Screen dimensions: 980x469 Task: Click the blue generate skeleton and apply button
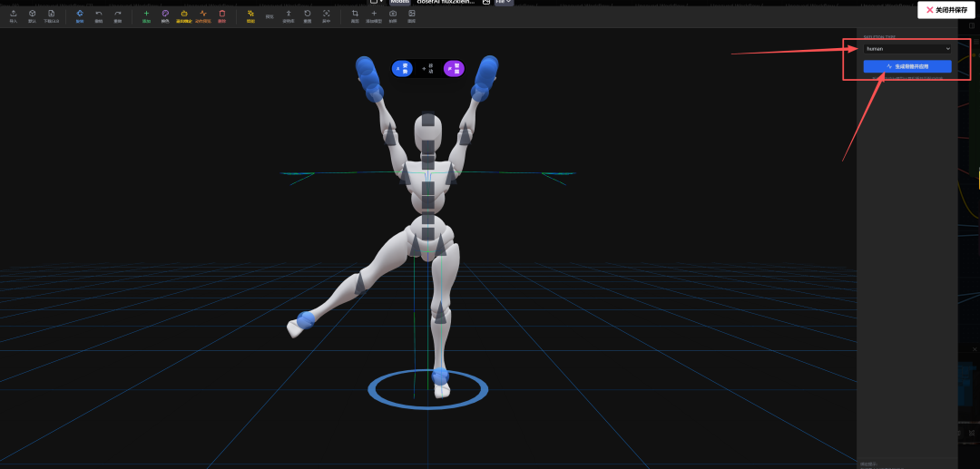pos(907,66)
